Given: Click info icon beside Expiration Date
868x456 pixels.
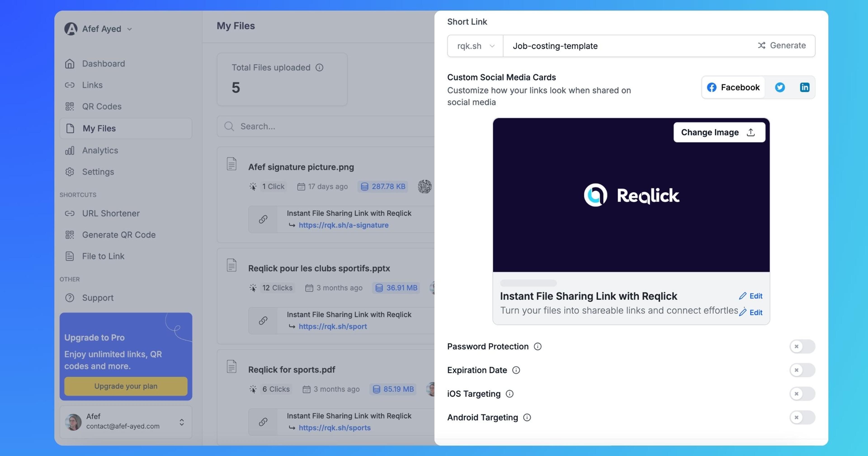Looking at the screenshot, I should click(516, 370).
